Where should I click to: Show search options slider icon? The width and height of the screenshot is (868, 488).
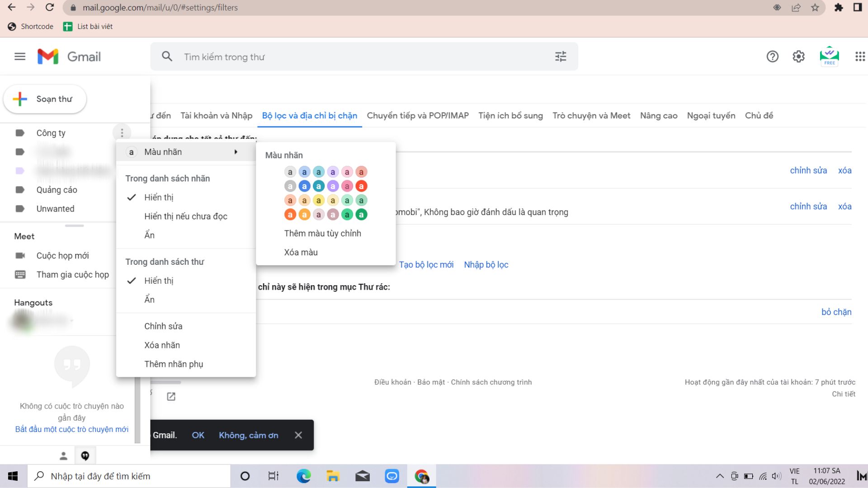[x=561, y=56]
